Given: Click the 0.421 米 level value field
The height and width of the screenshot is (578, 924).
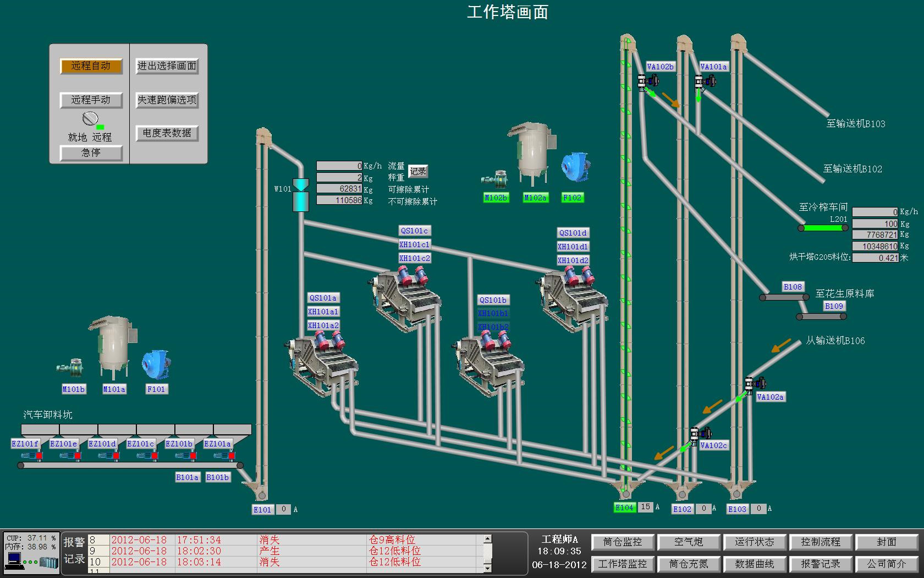Looking at the screenshot, I should tap(875, 258).
